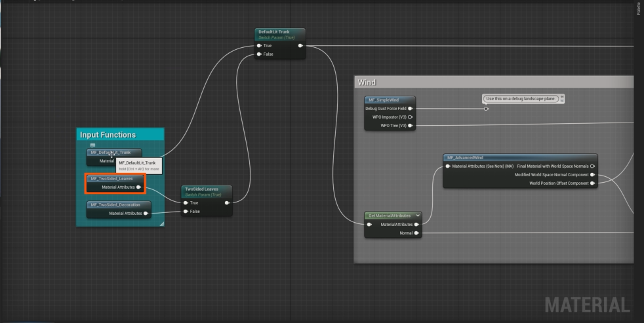Select the reroute node below the comment bubble
Screen dimensions: 644x323
click(x=487, y=109)
